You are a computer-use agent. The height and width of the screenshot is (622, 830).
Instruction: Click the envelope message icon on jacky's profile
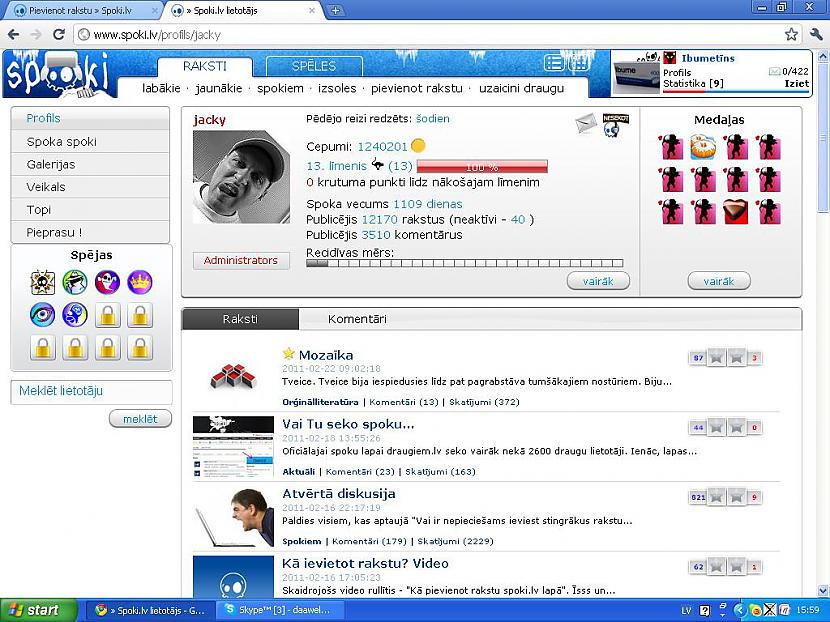click(x=585, y=124)
